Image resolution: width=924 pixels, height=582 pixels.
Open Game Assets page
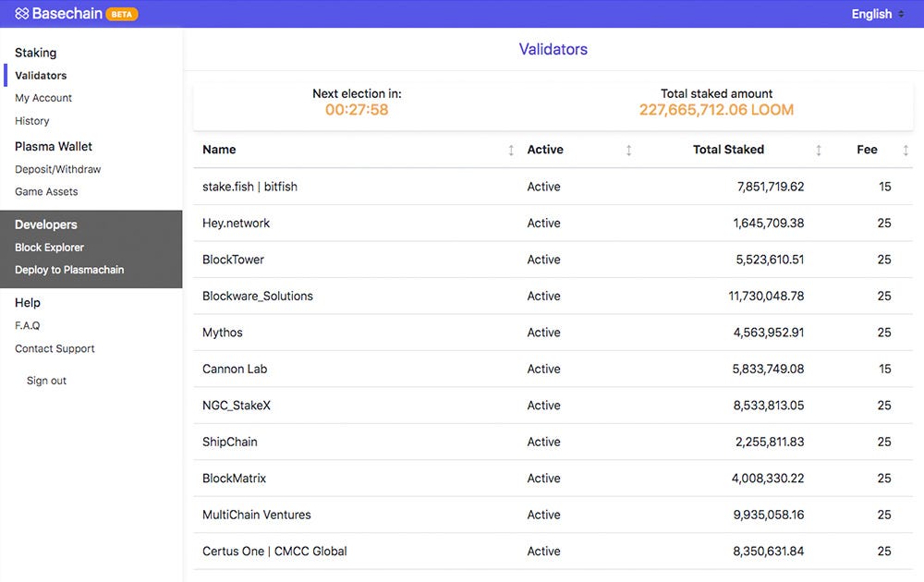click(46, 191)
